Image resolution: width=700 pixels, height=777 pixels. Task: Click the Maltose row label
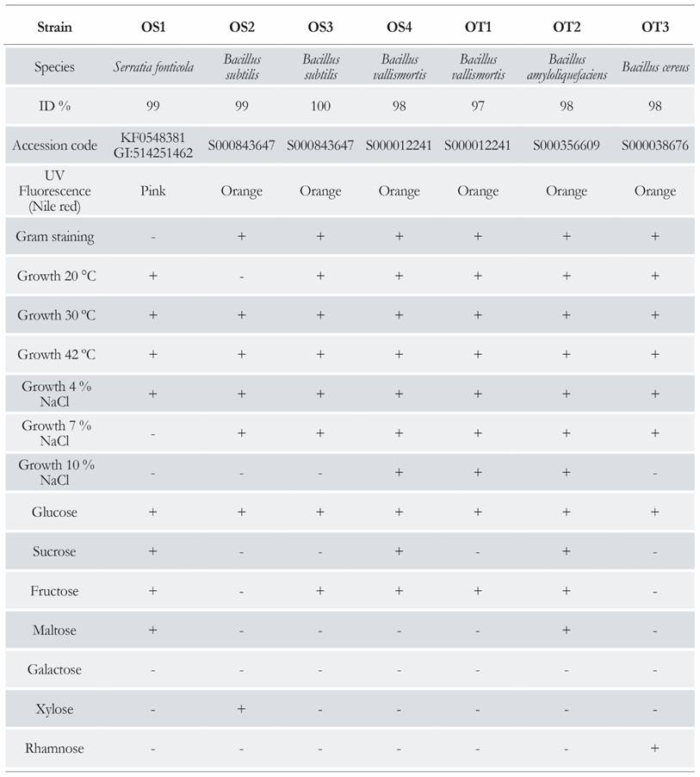tap(54, 631)
